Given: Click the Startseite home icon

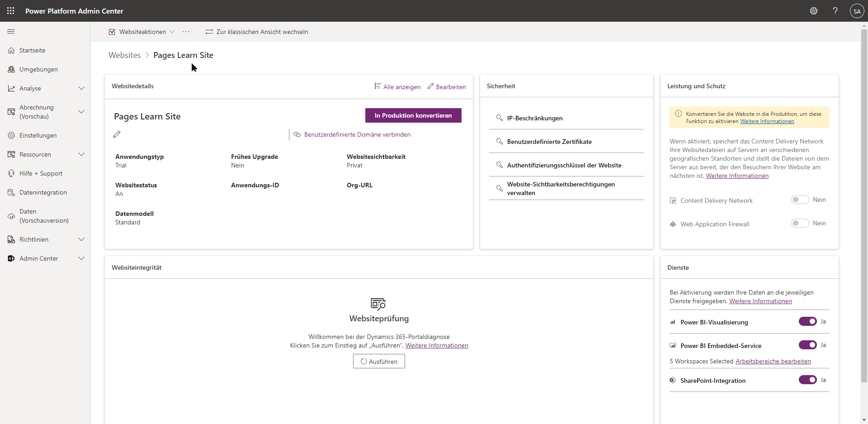Looking at the screenshot, I should pyautogui.click(x=11, y=51).
